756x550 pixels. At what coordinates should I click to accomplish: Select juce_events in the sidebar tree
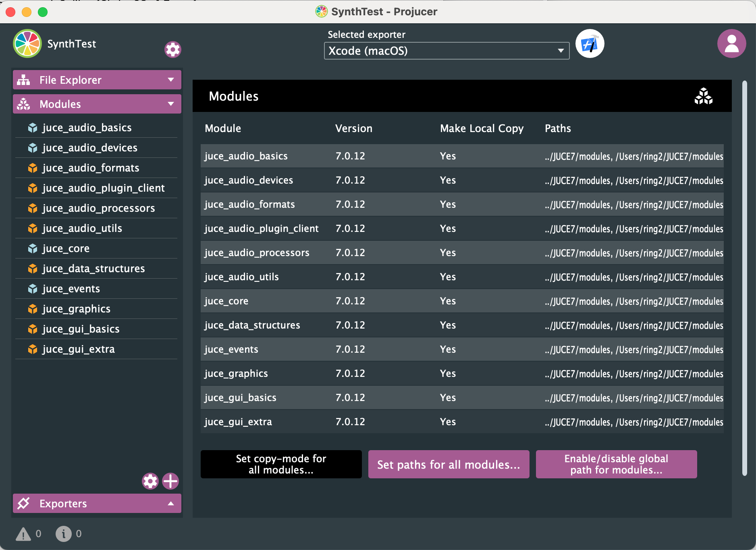click(x=96, y=289)
